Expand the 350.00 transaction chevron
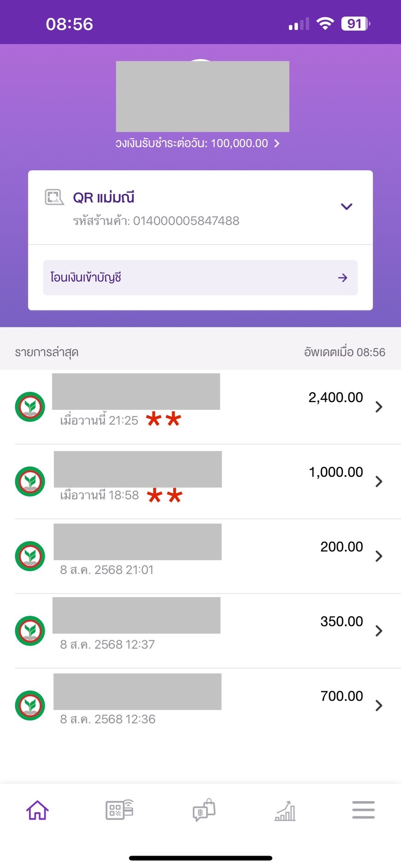Image resolution: width=401 pixels, height=868 pixels. tap(379, 631)
